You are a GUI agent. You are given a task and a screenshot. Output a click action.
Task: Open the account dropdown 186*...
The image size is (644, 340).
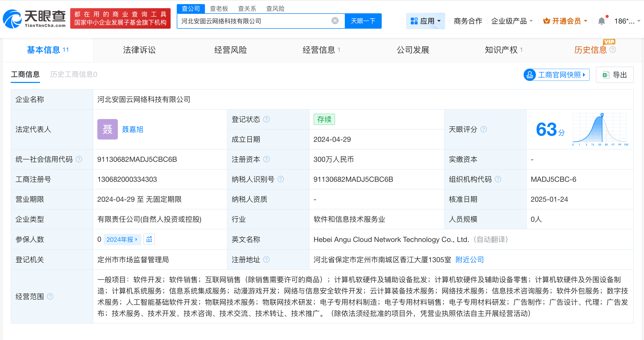pyautogui.click(x=627, y=21)
